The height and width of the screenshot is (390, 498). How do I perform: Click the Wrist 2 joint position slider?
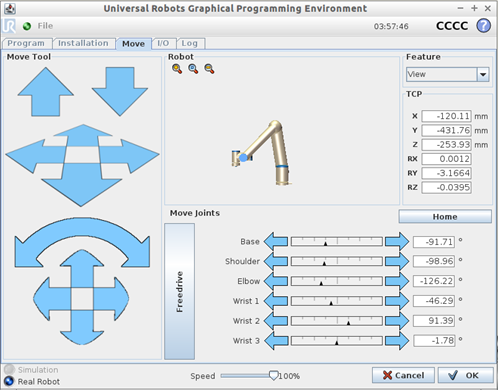336,321
